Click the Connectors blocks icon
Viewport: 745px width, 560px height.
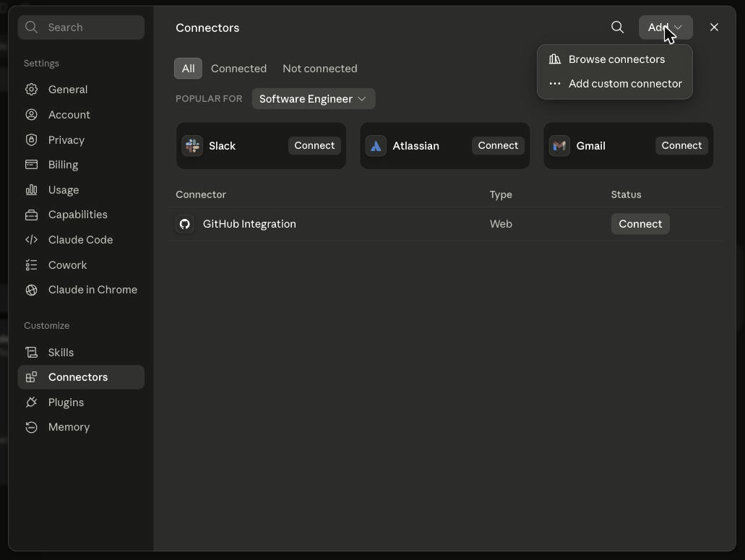[x=31, y=377]
